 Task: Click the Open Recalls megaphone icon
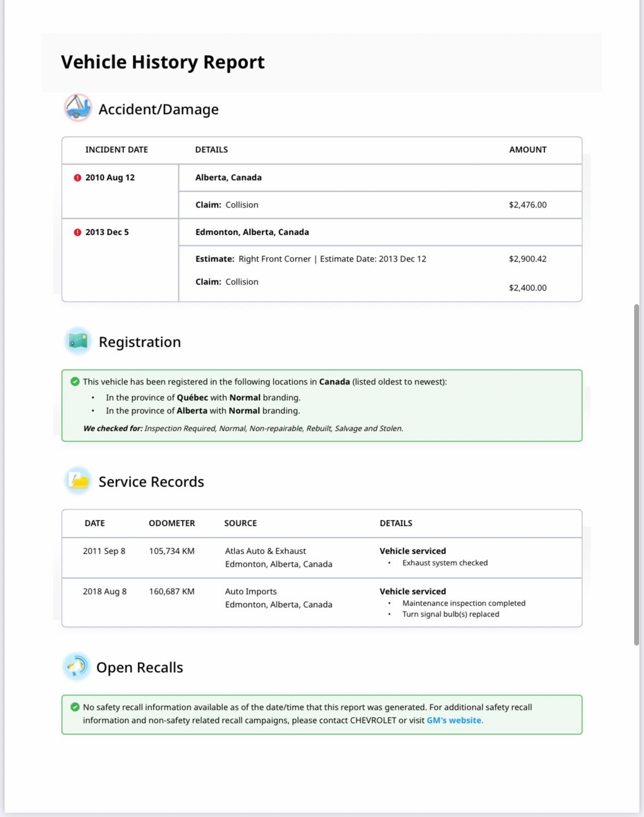click(x=76, y=667)
